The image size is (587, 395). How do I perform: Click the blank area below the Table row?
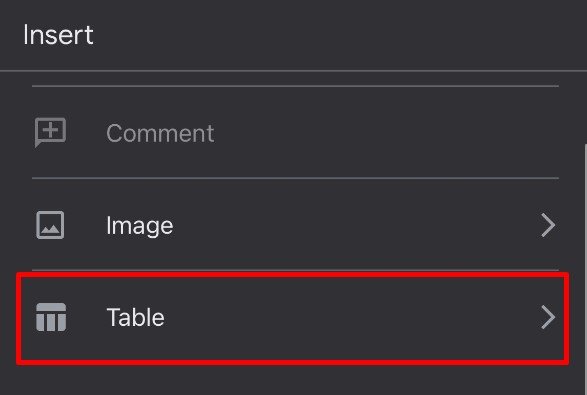(x=292, y=380)
